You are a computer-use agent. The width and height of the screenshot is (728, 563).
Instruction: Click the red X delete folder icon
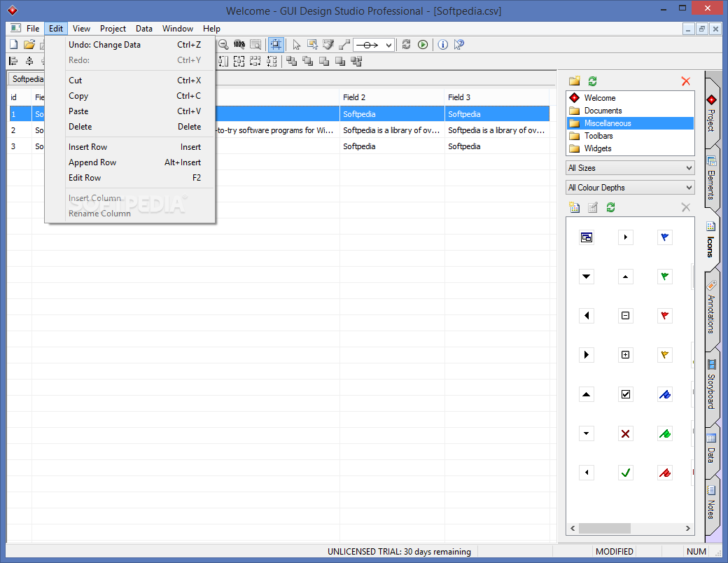685,81
